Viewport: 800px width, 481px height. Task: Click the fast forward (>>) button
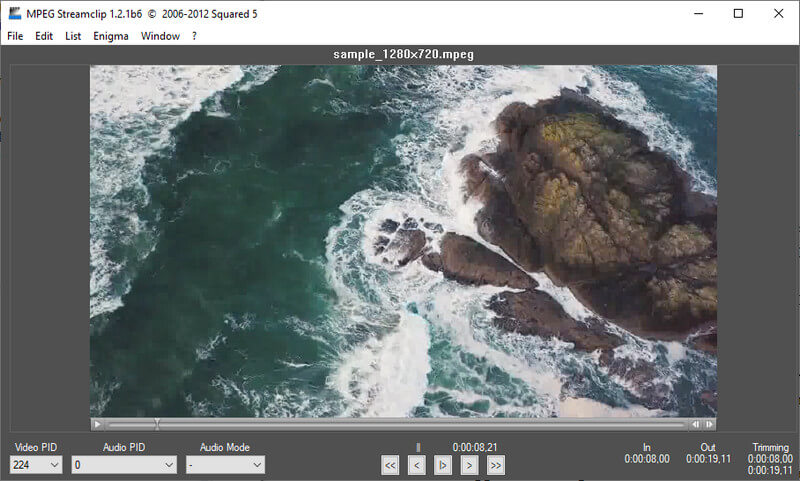tap(495, 465)
